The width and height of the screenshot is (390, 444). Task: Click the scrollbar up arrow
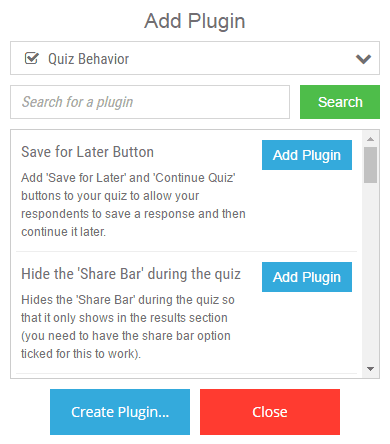pyautogui.click(x=370, y=139)
